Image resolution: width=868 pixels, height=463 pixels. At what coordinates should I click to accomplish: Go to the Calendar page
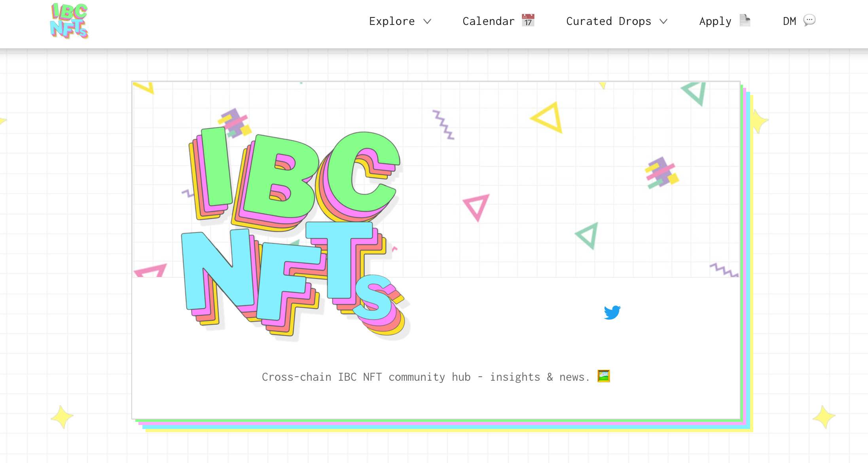[x=488, y=21]
